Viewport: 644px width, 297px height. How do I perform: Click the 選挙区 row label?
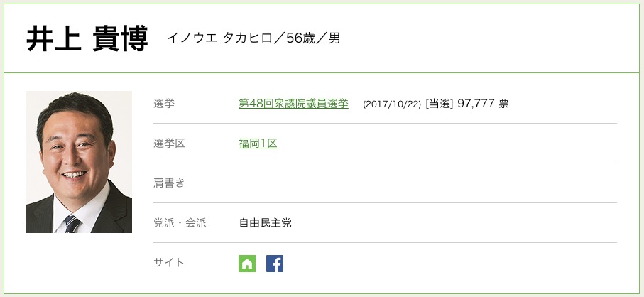pyautogui.click(x=169, y=144)
